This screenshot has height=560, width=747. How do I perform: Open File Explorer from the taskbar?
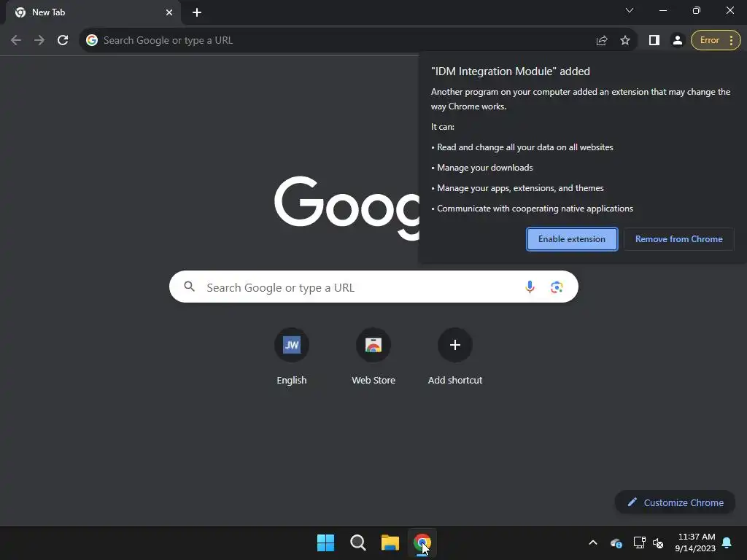[390, 542]
